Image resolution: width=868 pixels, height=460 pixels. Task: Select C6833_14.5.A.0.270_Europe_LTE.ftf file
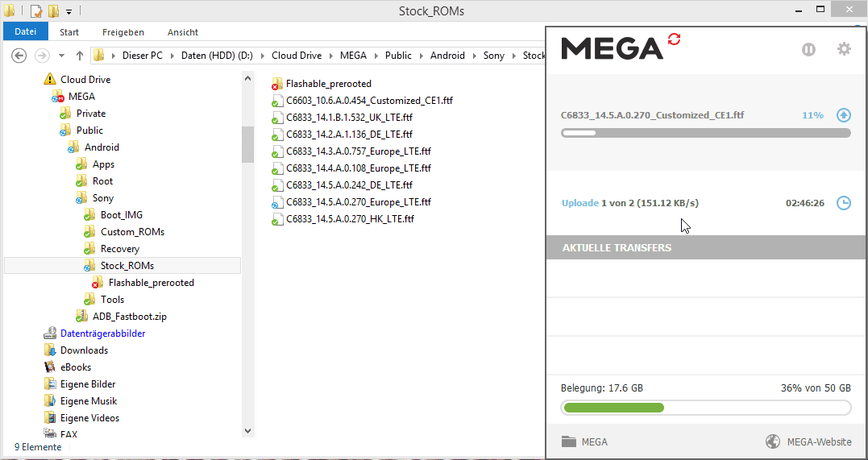click(x=358, y=201)
